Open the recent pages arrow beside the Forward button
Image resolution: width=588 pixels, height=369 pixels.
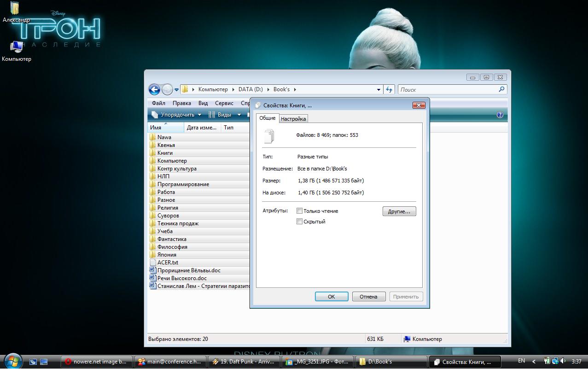tap(176, 90)
